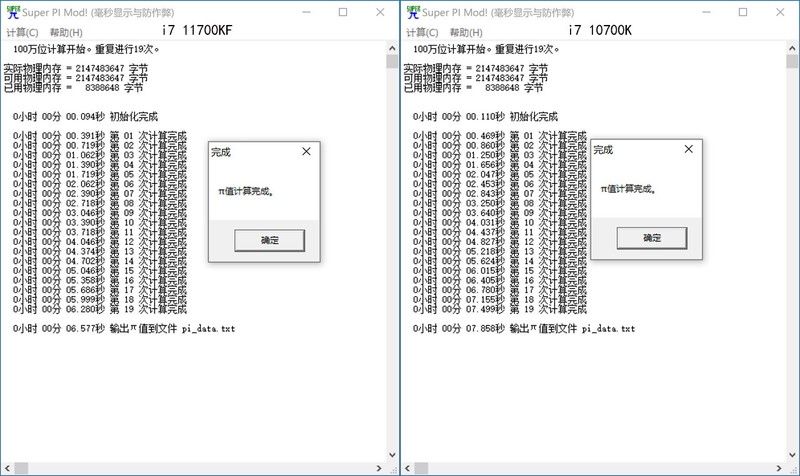The image size is (800, 476).
Task: Click scroll-right arrow in 11700KF window
Action: (379, 468)
